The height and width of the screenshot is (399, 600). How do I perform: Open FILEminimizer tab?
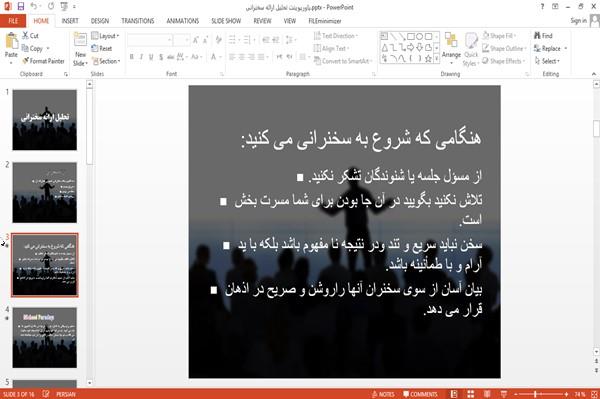tap(325, 21)
